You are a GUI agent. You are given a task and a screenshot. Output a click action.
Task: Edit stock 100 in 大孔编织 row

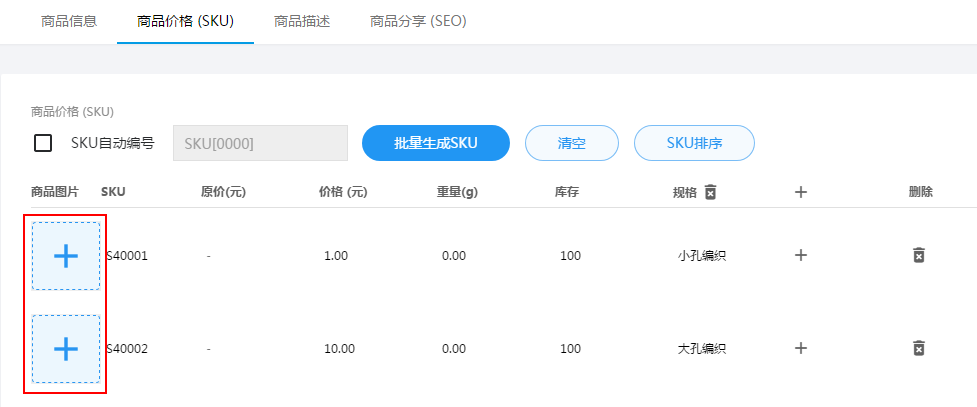[570, 348]
